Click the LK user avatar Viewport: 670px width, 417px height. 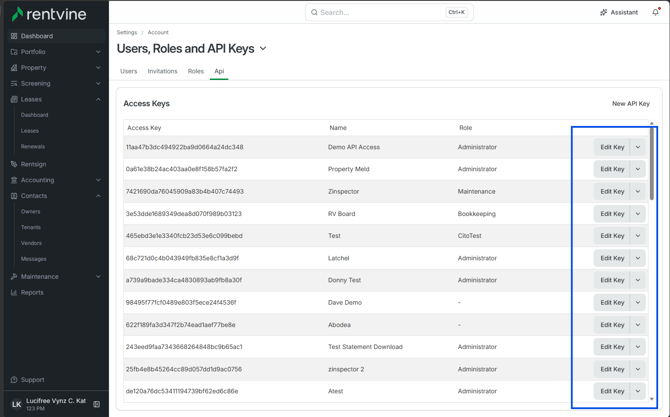(x=16, y=404)
